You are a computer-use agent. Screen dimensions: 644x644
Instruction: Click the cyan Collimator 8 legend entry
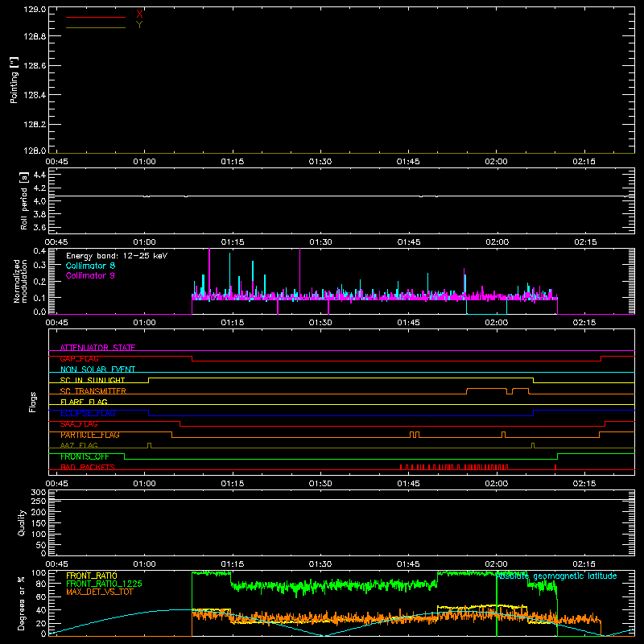[90, 266]
